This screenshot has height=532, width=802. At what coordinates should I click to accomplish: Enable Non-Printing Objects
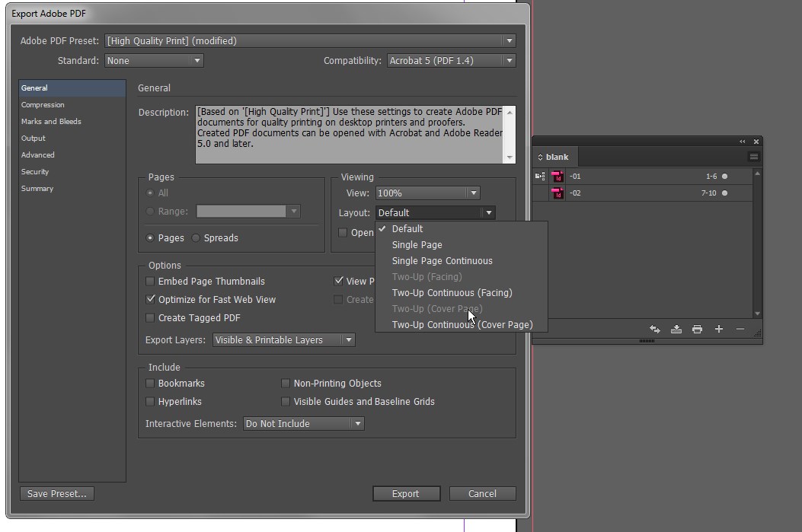pyautogui.click(x=286, y=384)
